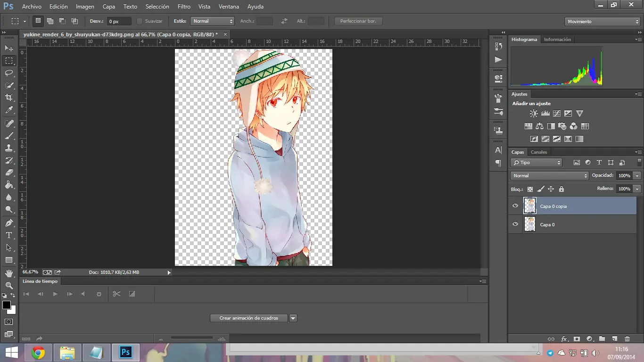Choose add to selection mode
644x362 pixels.
tap(50, 21)
